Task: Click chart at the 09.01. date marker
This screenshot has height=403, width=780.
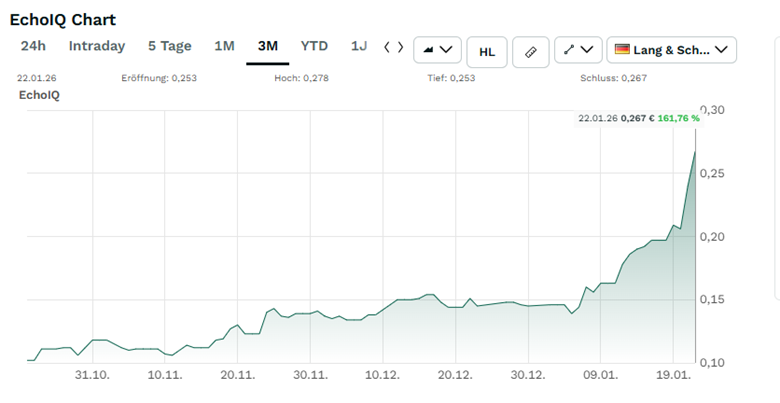Action: point(600,375)
